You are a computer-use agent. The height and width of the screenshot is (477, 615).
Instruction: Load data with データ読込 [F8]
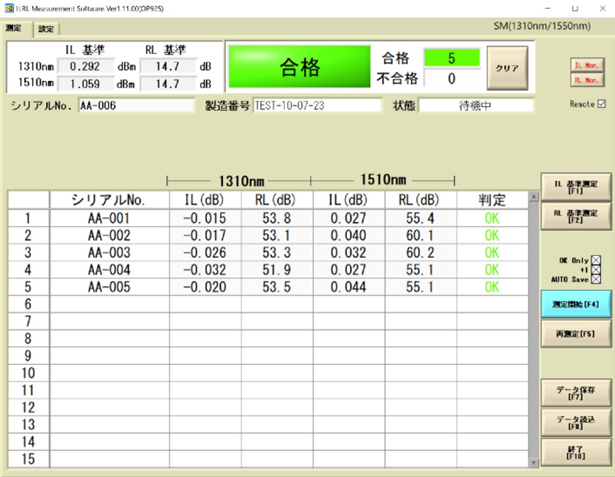(x=573, y=422)
